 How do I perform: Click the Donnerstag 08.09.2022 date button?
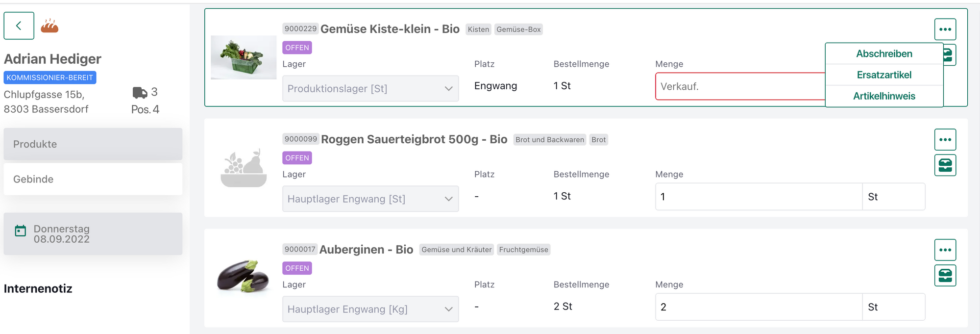coord(93,234)
